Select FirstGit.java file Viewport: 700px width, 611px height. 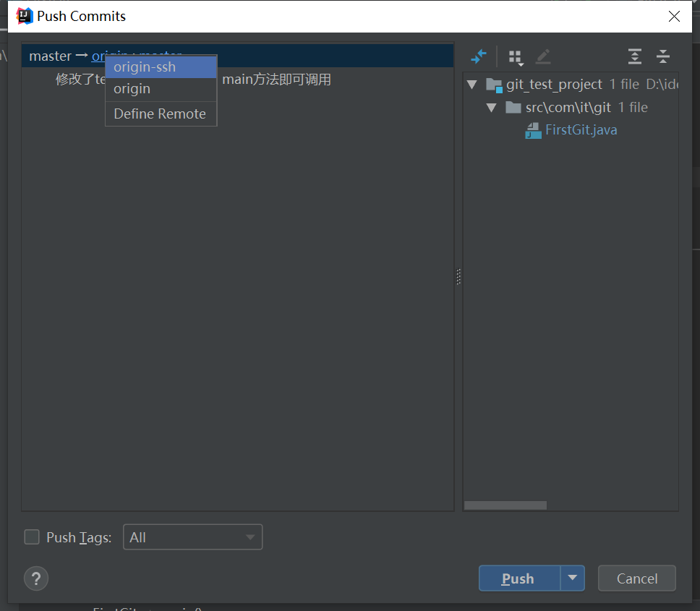[581, 130]
